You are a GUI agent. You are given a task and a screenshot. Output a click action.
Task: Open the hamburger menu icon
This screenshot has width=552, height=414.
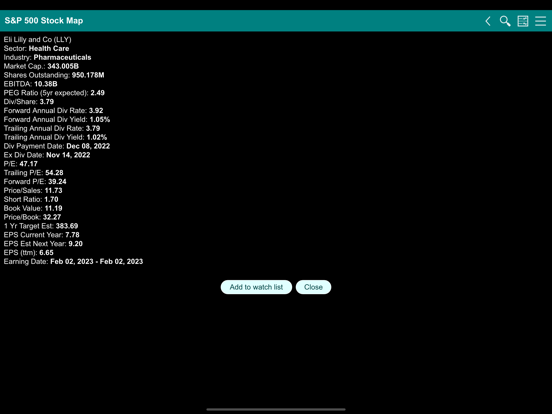click(x=540, y=21)
